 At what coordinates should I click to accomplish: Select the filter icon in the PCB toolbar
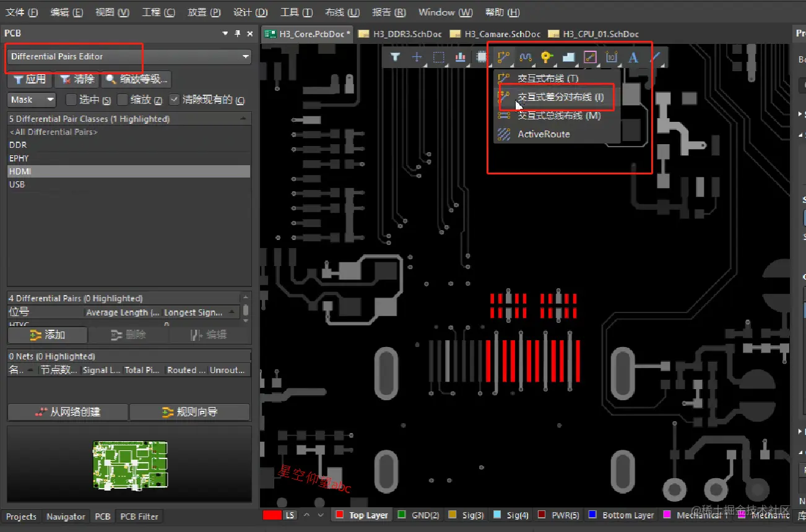pyautogui.click(x=395, y=57)
